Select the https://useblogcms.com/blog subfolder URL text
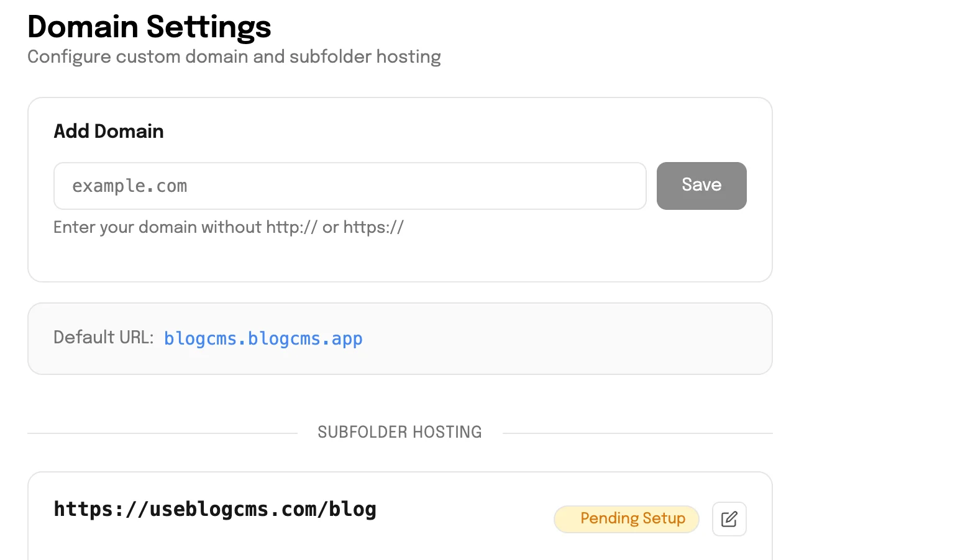The height and width of the screenshot is (560, 973). (215, 510)
